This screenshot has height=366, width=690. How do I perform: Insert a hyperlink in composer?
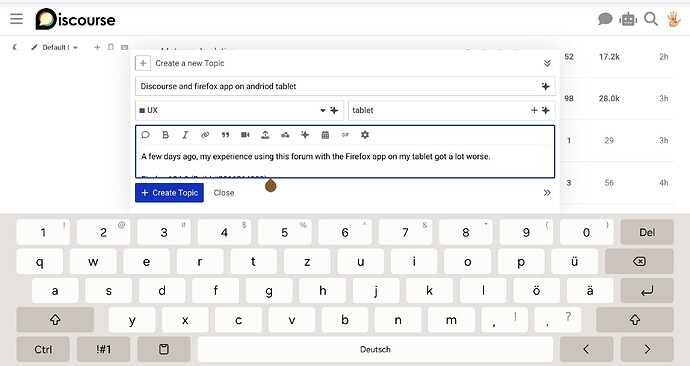click(x=205, y=135)
